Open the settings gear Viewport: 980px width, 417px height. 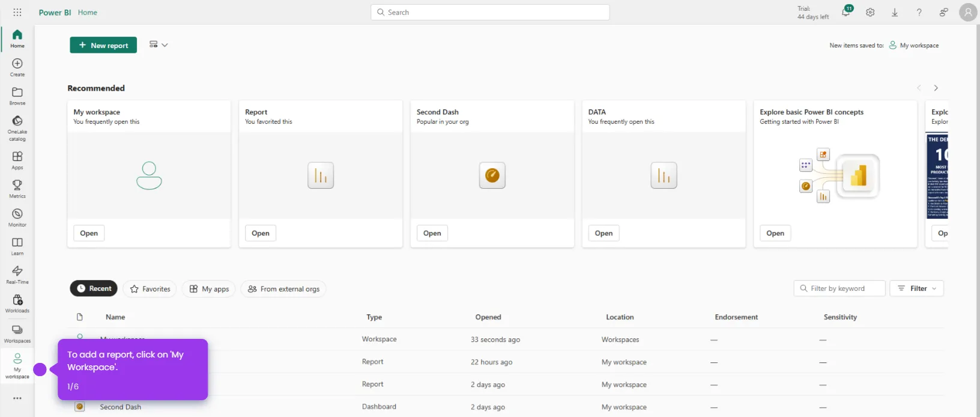pos(870,12)
